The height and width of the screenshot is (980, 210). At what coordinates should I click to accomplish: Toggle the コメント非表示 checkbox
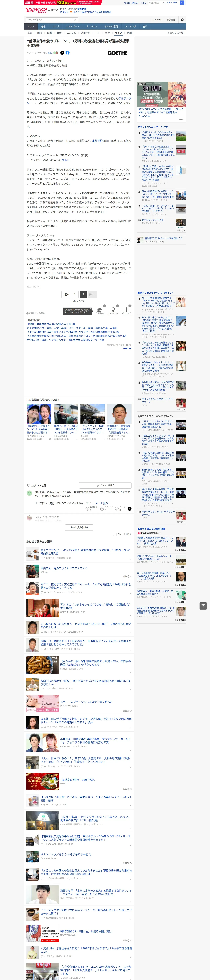[x=115, y=534]
